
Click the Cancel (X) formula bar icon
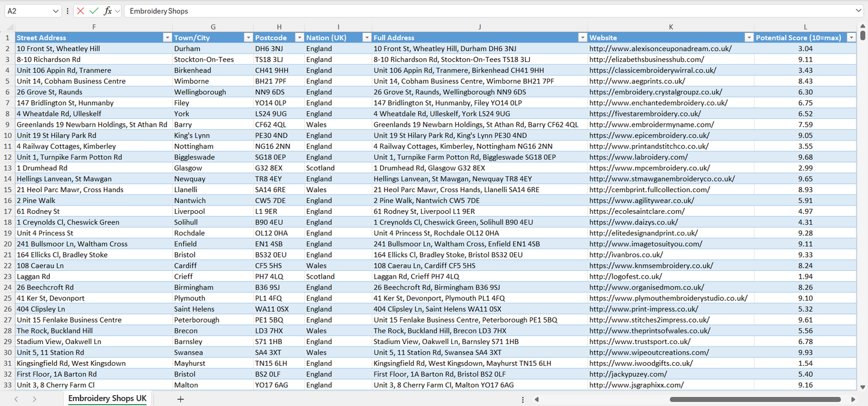80,11
